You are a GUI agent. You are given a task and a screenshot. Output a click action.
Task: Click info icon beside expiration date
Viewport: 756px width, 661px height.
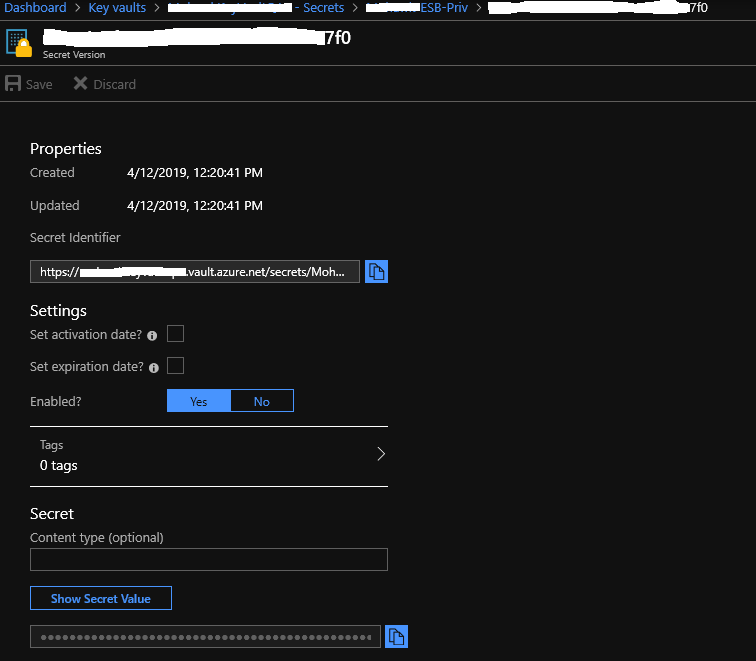154,368
